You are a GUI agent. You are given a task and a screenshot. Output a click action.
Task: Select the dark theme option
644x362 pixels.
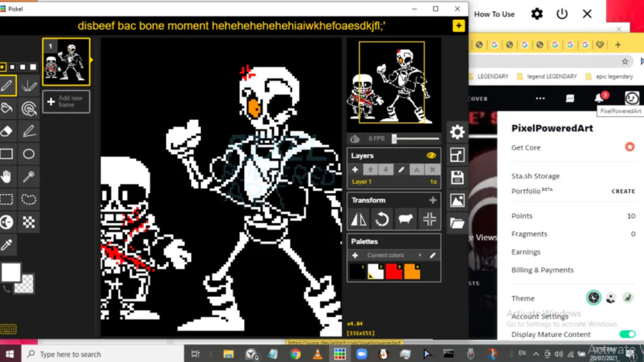click(x=593, y=298)
